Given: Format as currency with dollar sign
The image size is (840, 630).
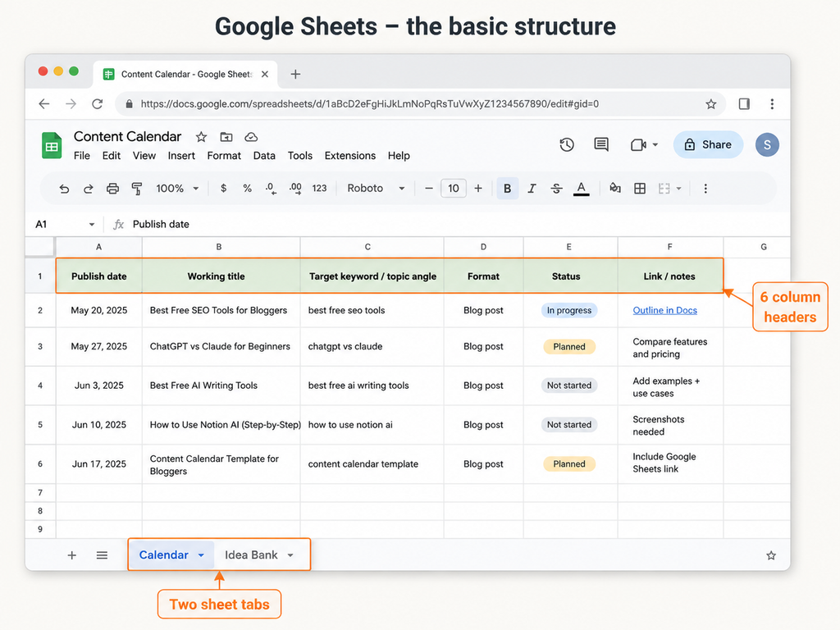Looking at the screenshot, I should 223,189.
